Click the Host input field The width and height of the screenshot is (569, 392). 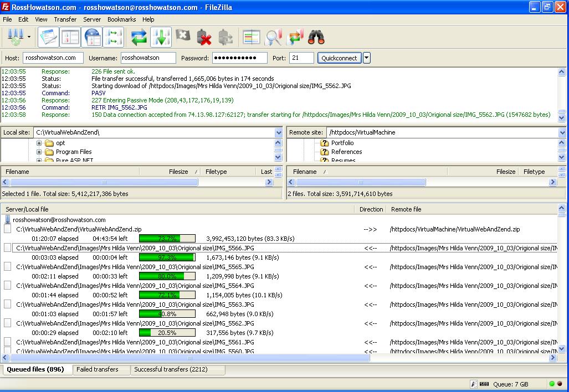click(53, 58)
